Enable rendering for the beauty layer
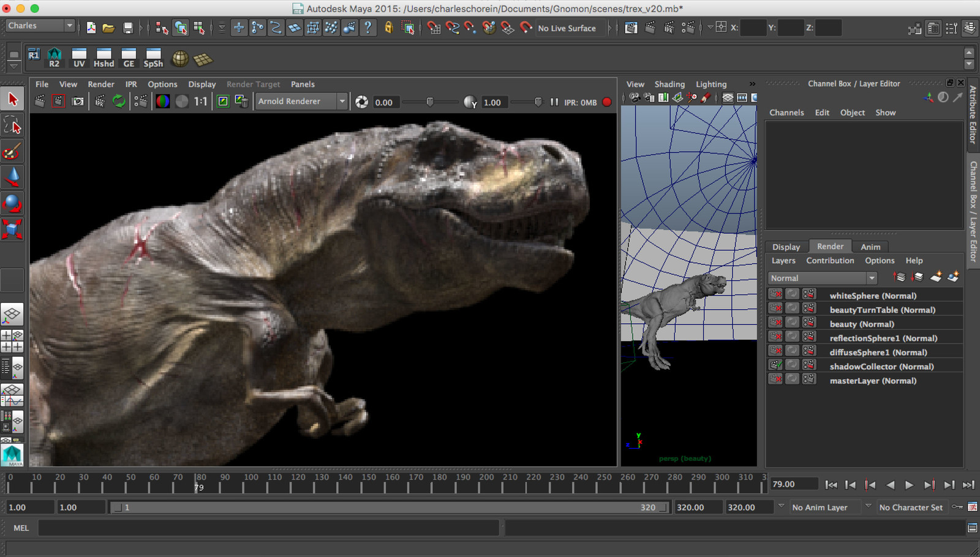This screenshot has height=557, width=980. [775, 323]
